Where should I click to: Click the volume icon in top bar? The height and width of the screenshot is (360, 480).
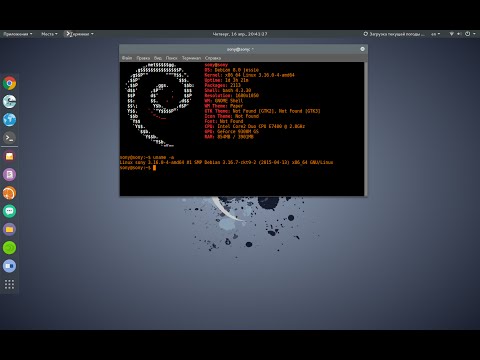(x=459, y=34)
